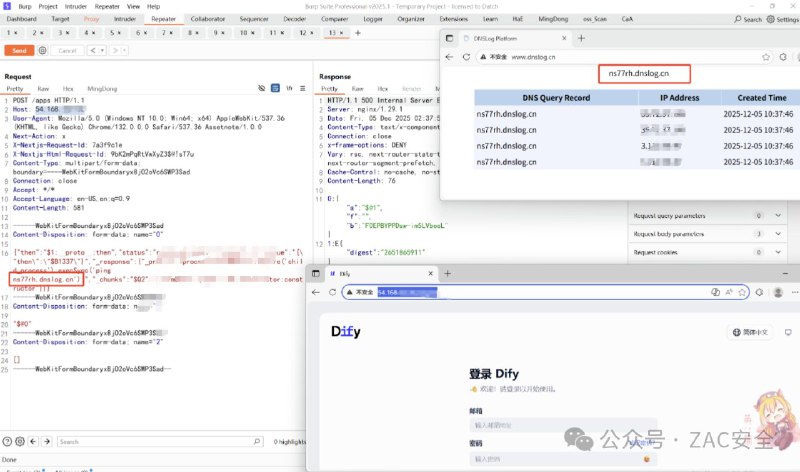
Task: Select Repeater sub-tab 7
Action: (x=167, y=33)
